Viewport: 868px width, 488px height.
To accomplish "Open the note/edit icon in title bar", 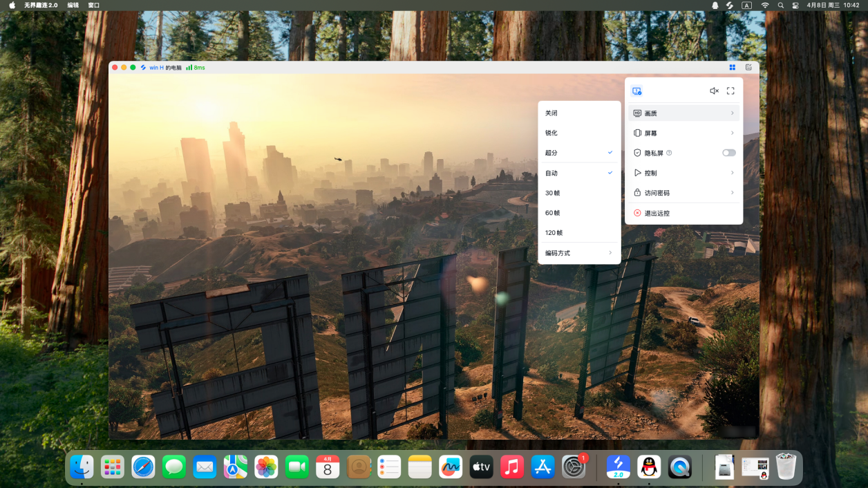I will [748, 68].
